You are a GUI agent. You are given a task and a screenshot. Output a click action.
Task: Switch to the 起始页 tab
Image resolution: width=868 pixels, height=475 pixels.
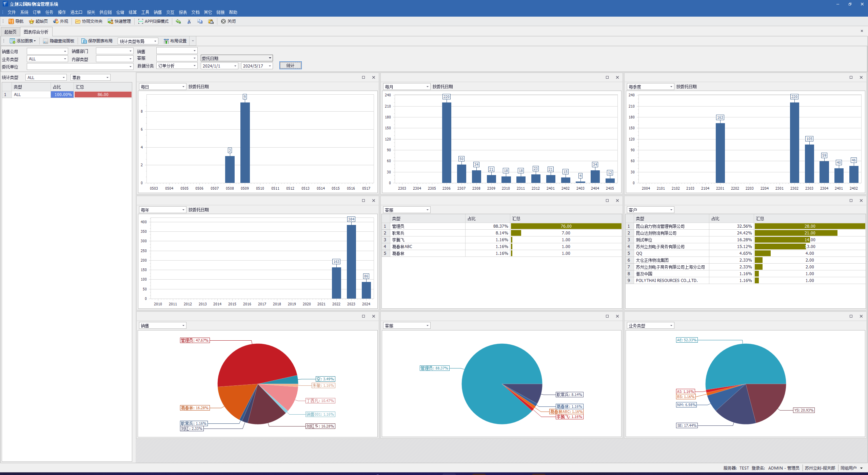(x=10, y=32)
